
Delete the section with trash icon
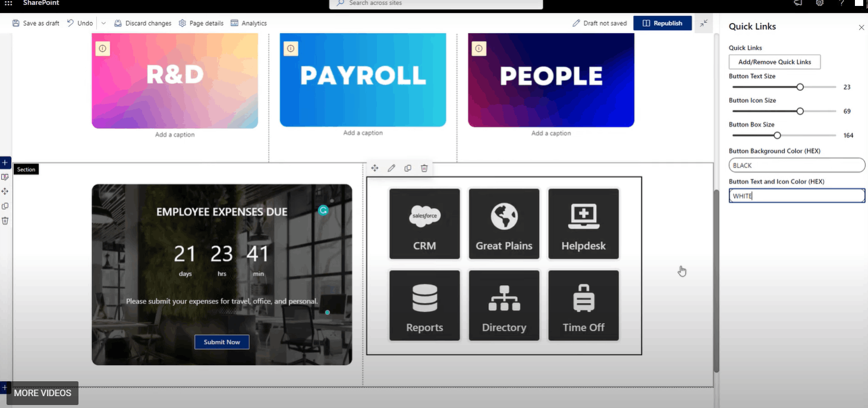tap(5, 220)
